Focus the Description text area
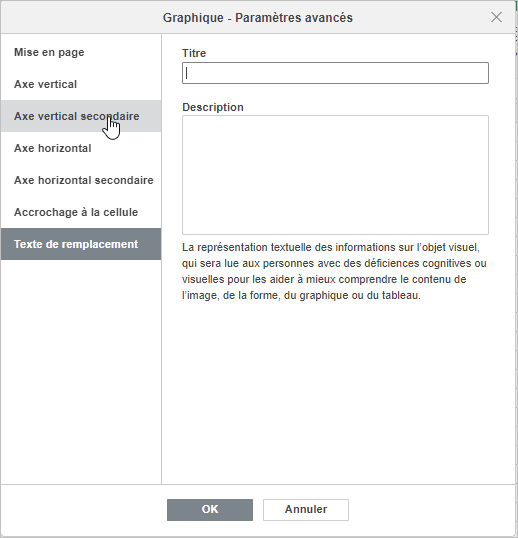Image resolution: width=518 pixels, height=538 pixels. coord(335,175)
